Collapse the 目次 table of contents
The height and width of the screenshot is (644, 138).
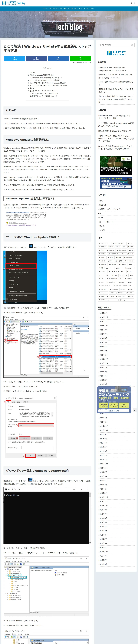(49, 68)
